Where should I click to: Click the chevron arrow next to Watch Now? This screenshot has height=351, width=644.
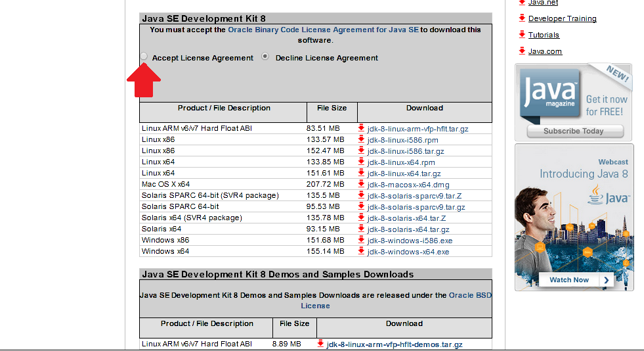606,280
